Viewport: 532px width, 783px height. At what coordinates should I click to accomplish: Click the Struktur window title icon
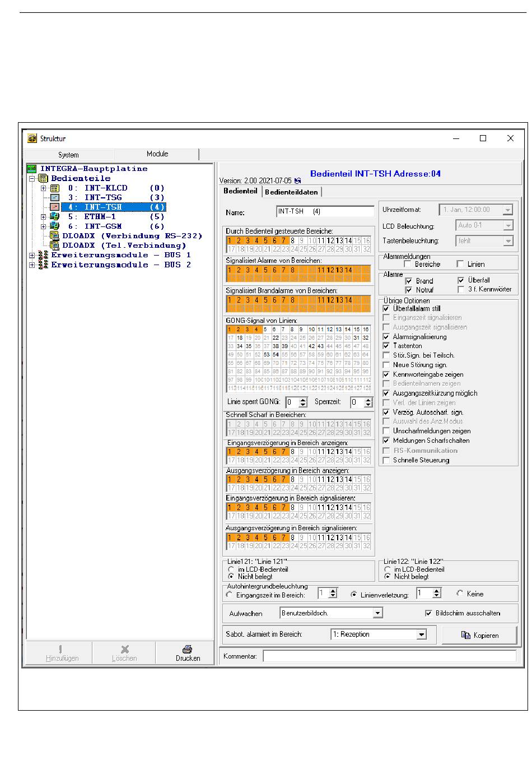pyautogui.click(x=32, y=138)
